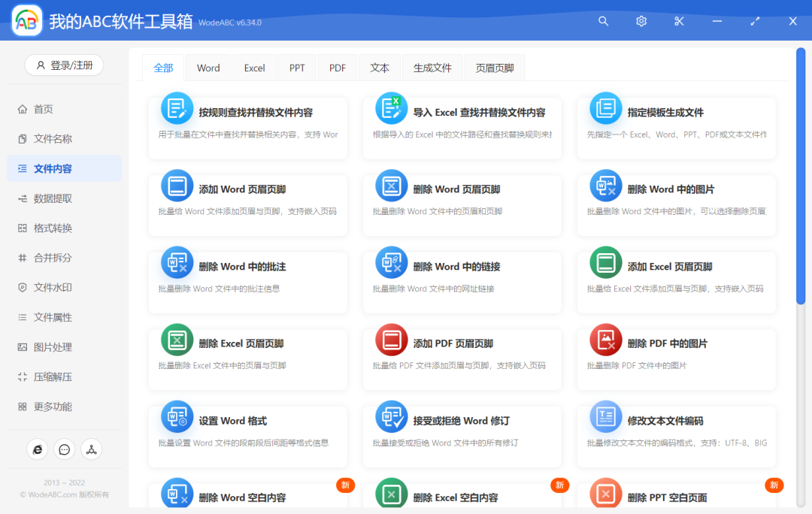
Task: Open 格式转换 in the sidebar
Action: pos(64,228)
